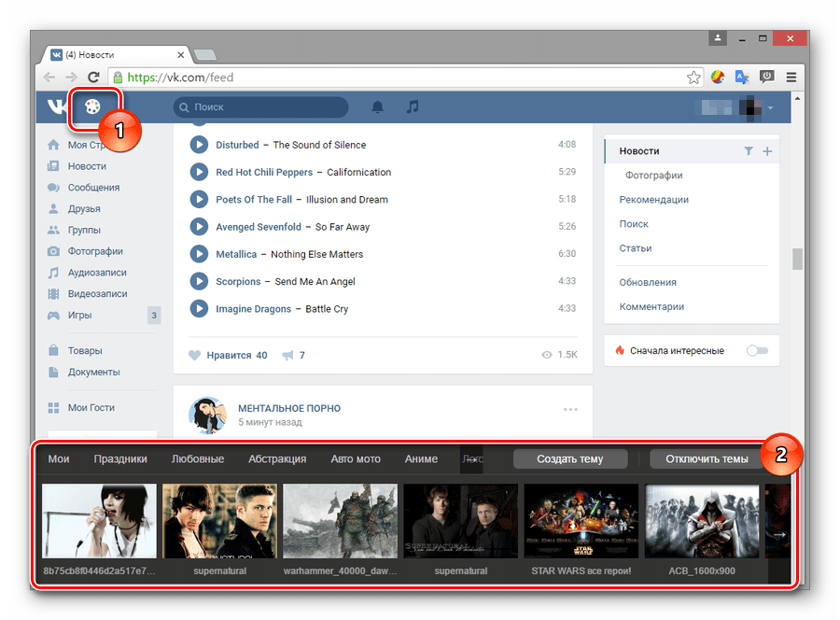The image size is (840, 620).
Task: Add a news tab with plus icon
Action: point(767,151)
